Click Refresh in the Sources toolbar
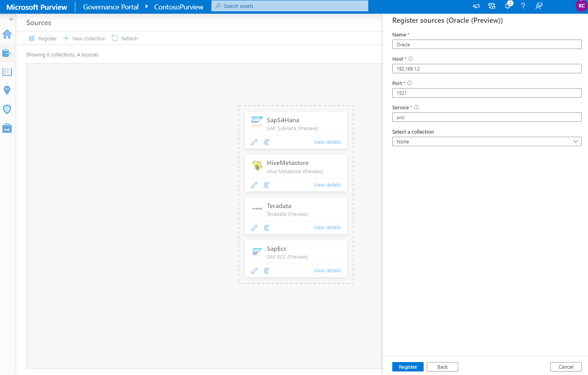The image size is (588, 375). 125,38
